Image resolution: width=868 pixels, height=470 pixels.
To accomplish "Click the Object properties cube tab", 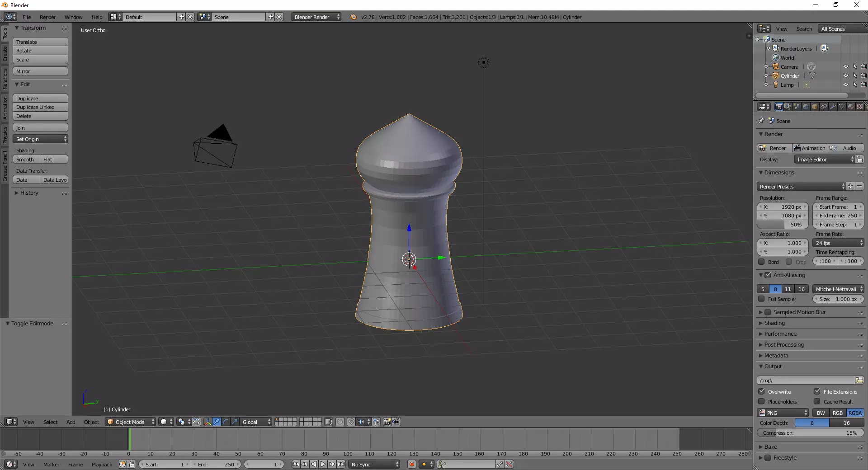I will click(x=815, y=107).
